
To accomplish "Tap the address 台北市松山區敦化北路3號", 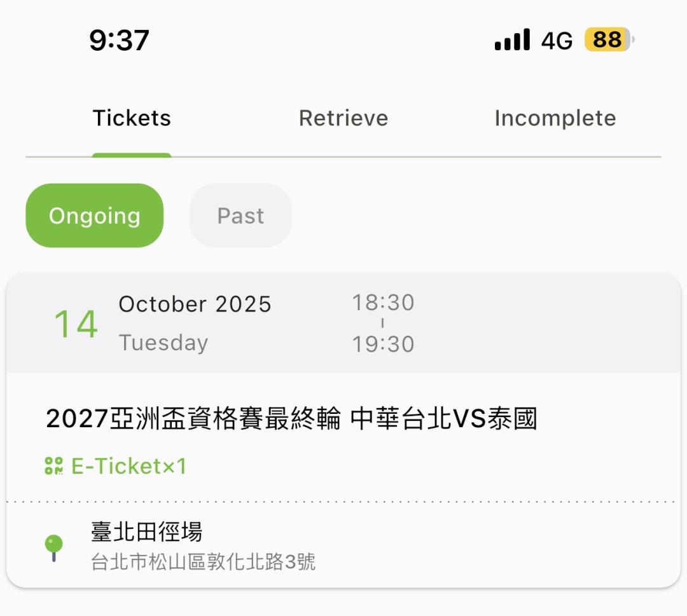I will [x=204, y=562].
